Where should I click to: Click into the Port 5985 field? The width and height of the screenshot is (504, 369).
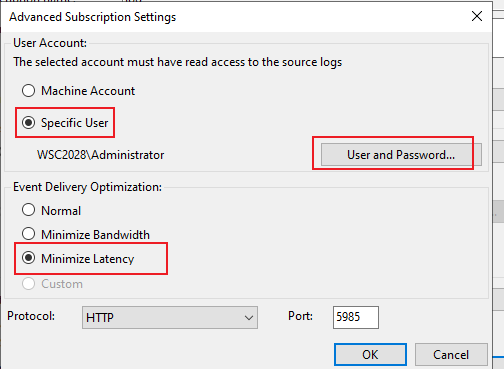tap(356, 317)
